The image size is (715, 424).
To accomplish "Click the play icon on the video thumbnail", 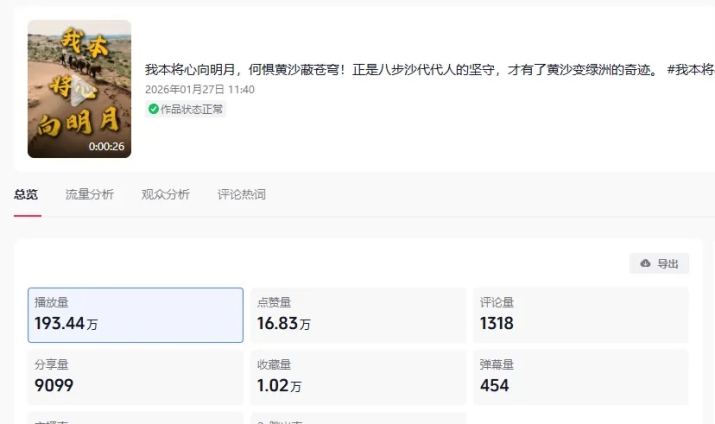I will pos(79,89).
